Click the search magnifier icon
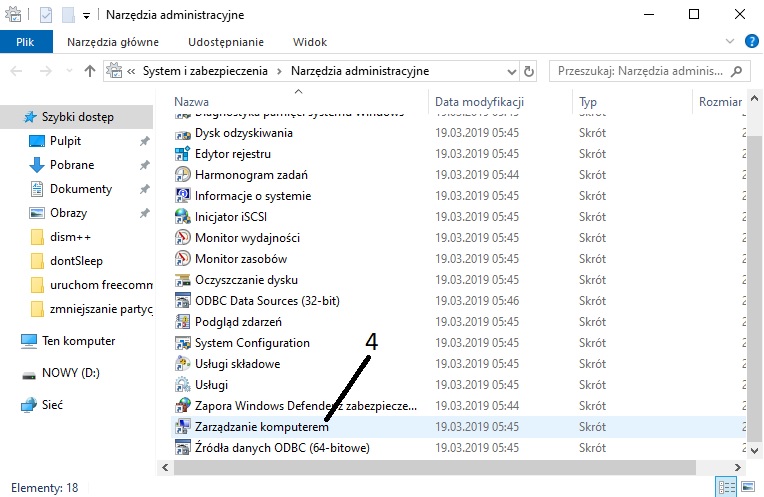This screenshot has width=764, height=497. click(737, 71)
